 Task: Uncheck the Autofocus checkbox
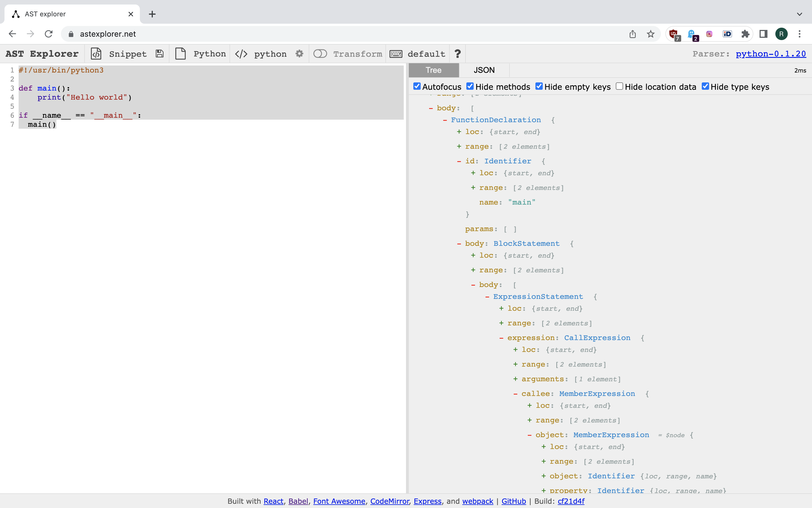click(x=417, y=86)
